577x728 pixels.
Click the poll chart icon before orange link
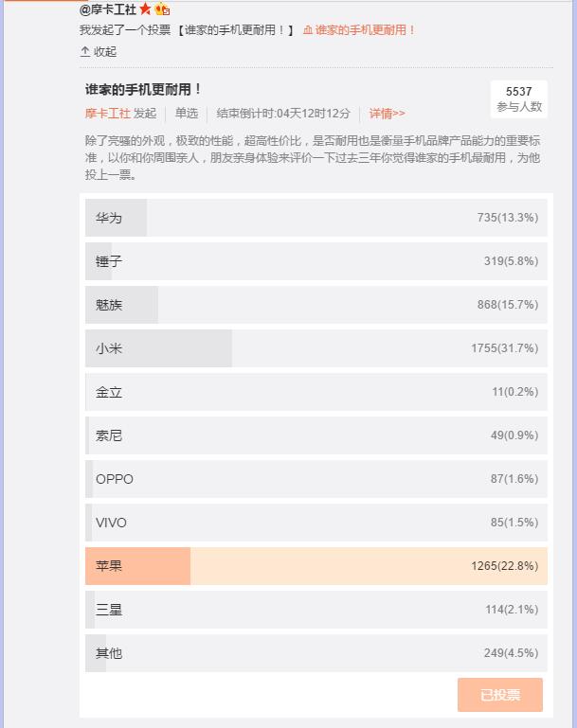(x=308, y=30)
